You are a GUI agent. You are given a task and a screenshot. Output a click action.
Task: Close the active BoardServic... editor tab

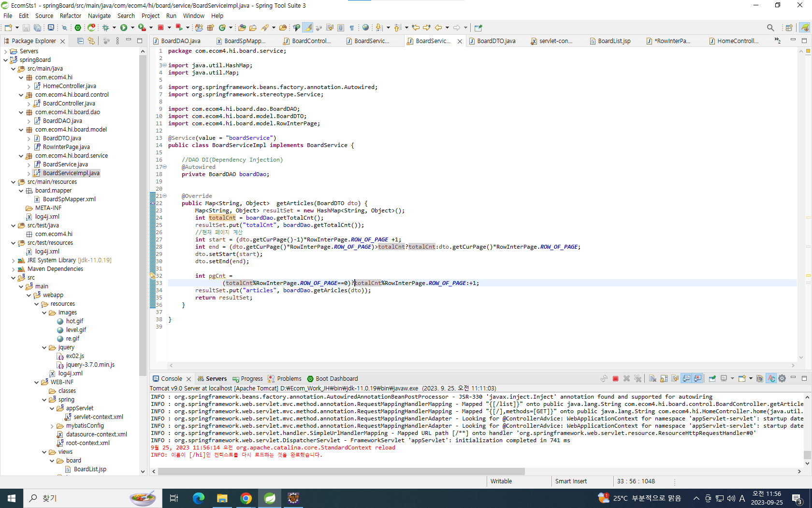460,41
